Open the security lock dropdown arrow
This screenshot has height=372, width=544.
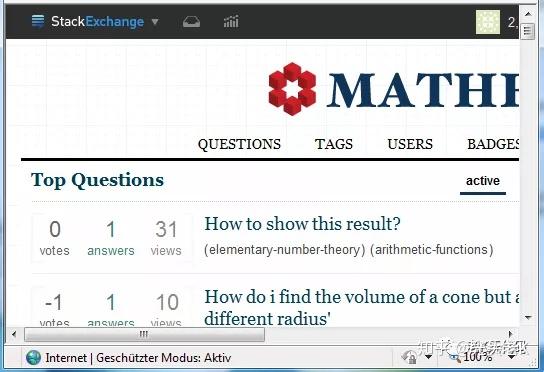pos(429,357)
